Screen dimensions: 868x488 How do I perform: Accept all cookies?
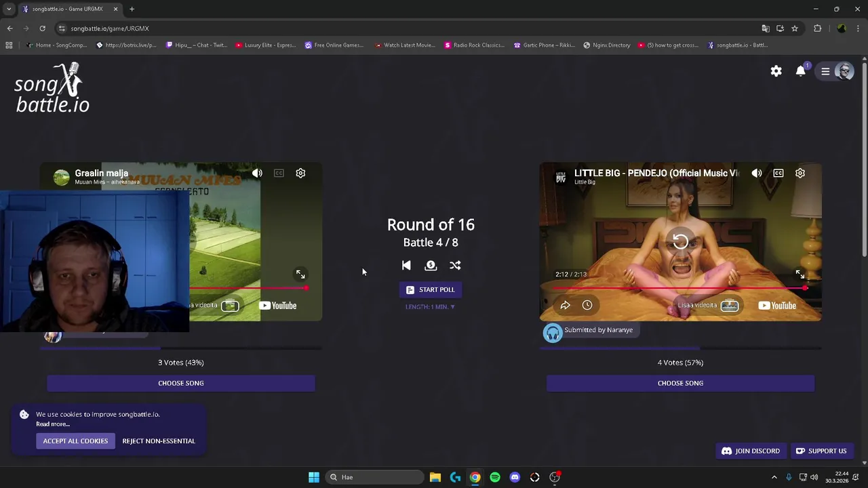75,441
